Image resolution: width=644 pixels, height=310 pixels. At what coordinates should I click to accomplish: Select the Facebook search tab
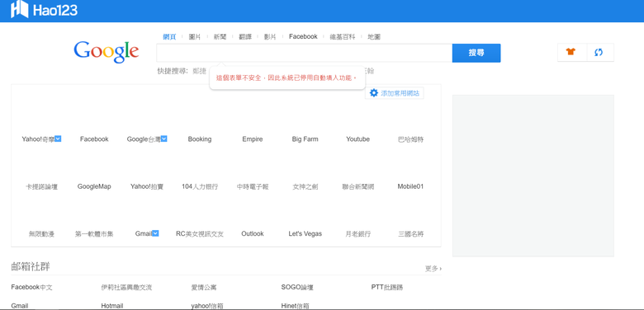(303, 36)
